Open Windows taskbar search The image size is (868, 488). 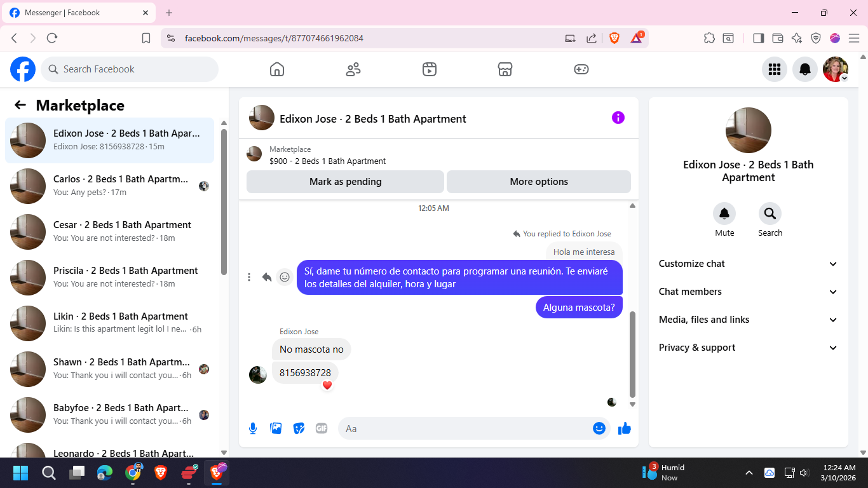coord(49,473)
